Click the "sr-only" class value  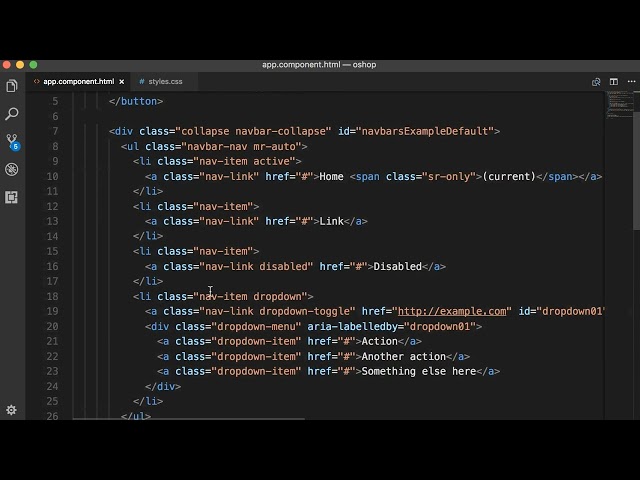click(452, 176)
